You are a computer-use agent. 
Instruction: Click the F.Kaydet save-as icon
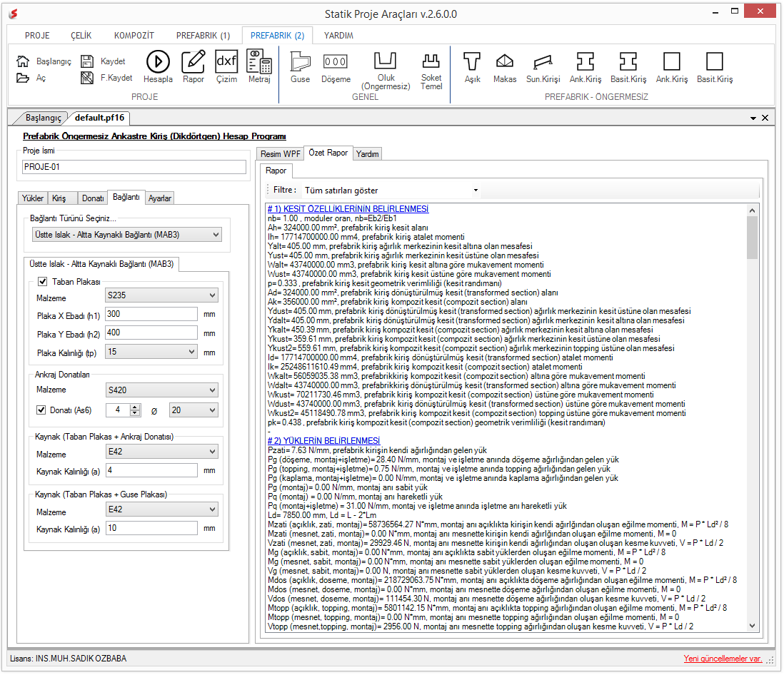coord(87,78)
